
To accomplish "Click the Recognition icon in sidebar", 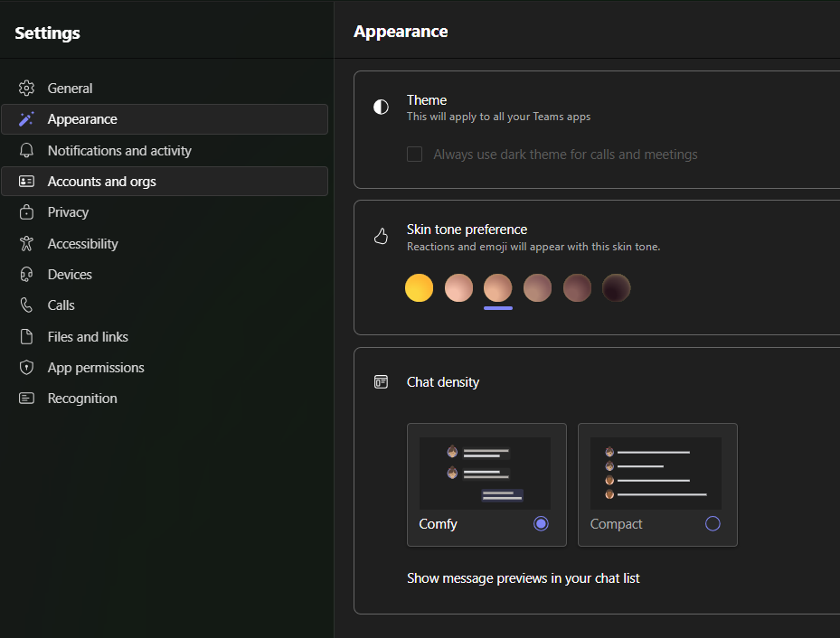I will click(26, 399).
